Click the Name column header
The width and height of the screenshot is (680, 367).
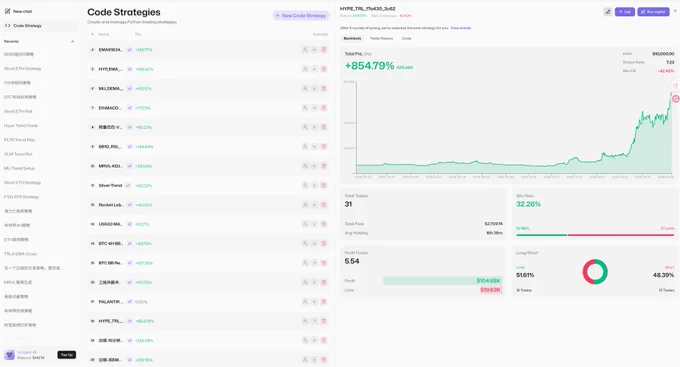point(104,34)
